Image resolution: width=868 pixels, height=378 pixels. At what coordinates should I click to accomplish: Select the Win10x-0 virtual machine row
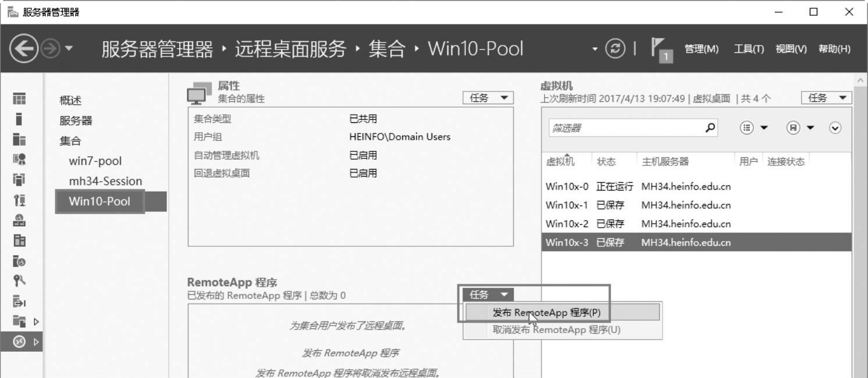(638, 187)
